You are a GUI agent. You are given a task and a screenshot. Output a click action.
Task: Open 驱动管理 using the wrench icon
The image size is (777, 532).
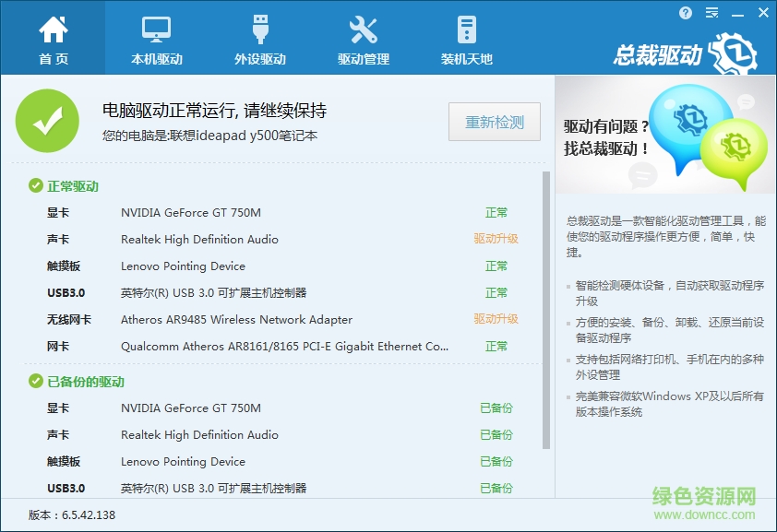(x=362, y=28)
